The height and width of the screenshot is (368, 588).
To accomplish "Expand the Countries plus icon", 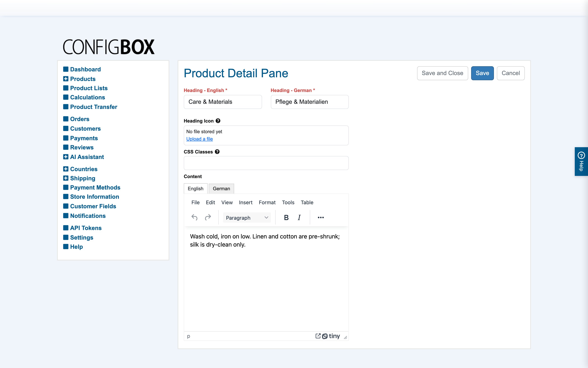I will 66,169.
